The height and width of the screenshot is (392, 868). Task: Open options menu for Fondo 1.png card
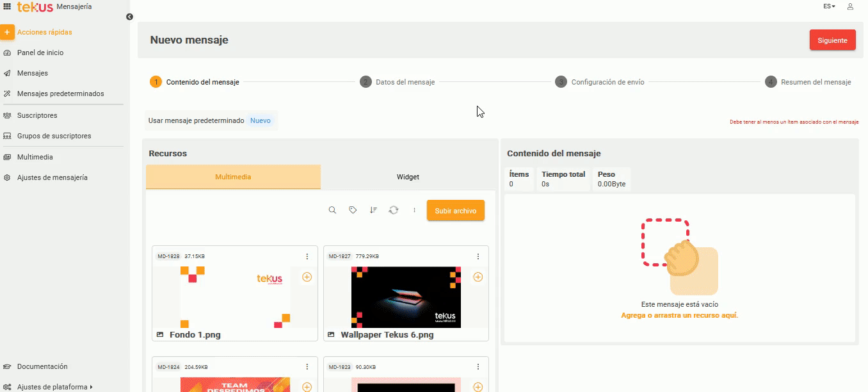(x=307, y=256)
